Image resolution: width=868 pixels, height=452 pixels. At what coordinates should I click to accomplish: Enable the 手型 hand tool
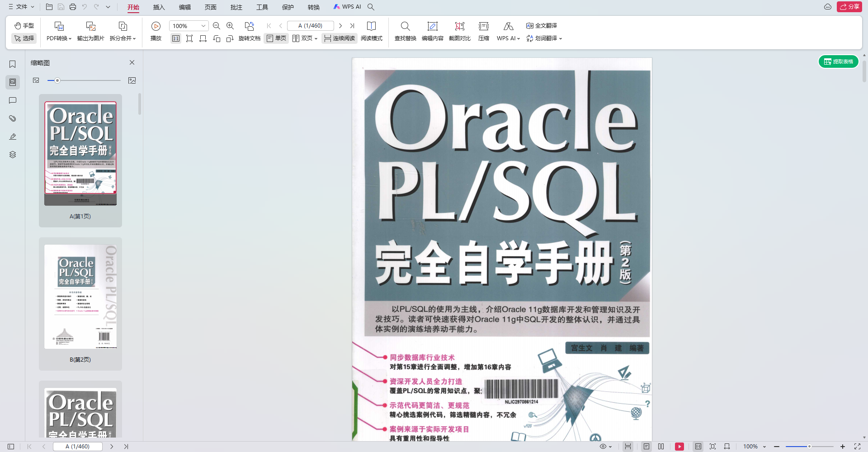[24, 25]
